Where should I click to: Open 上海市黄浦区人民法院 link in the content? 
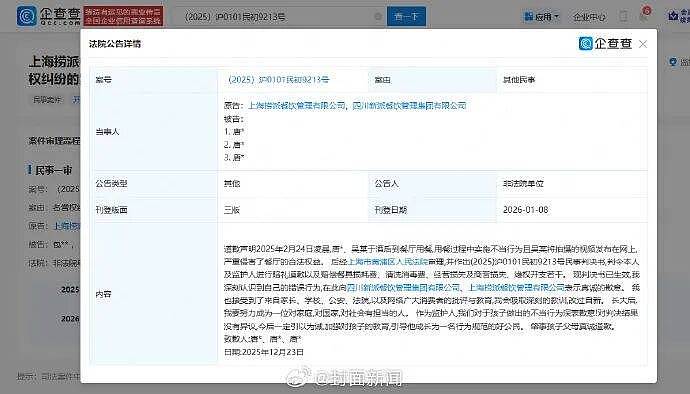[388, 261]
